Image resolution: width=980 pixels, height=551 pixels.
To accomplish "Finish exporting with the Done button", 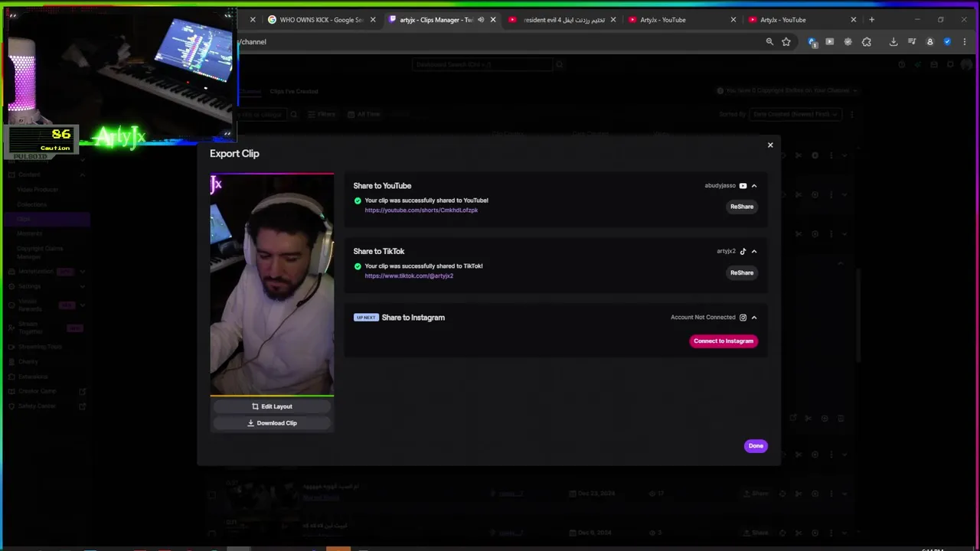I will 756,446.
